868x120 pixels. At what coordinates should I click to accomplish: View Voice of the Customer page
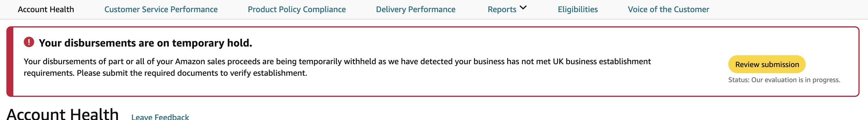click(668, 10)
